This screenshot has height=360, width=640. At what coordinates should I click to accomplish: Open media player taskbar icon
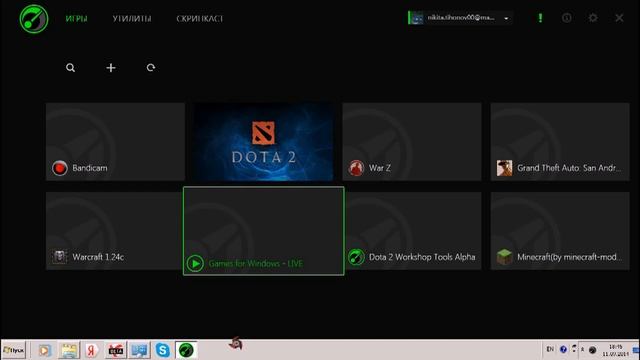[x=44, y=350]
